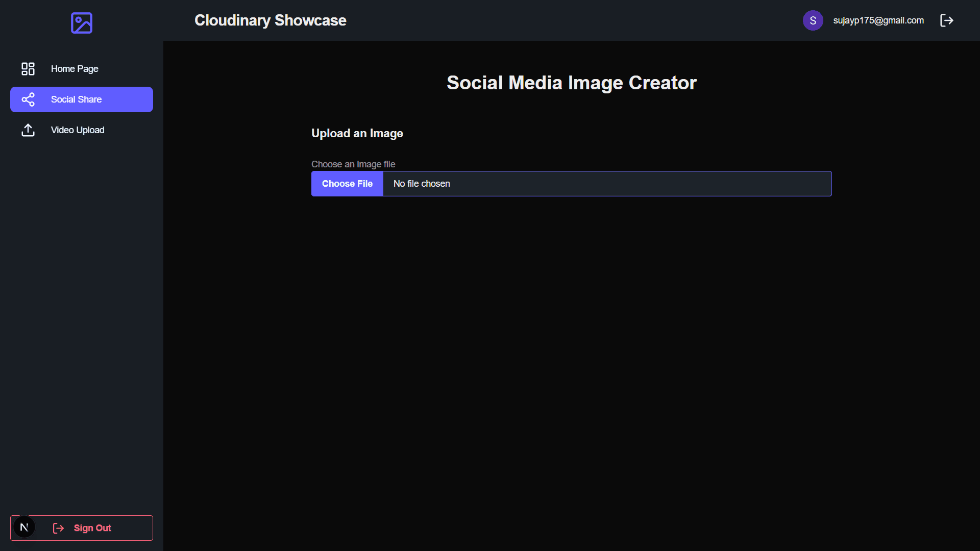Image resolution: width=980 pixels, height=551 pixels.
Task: Click the Social Media Image Creator heading
Action: 572,83
